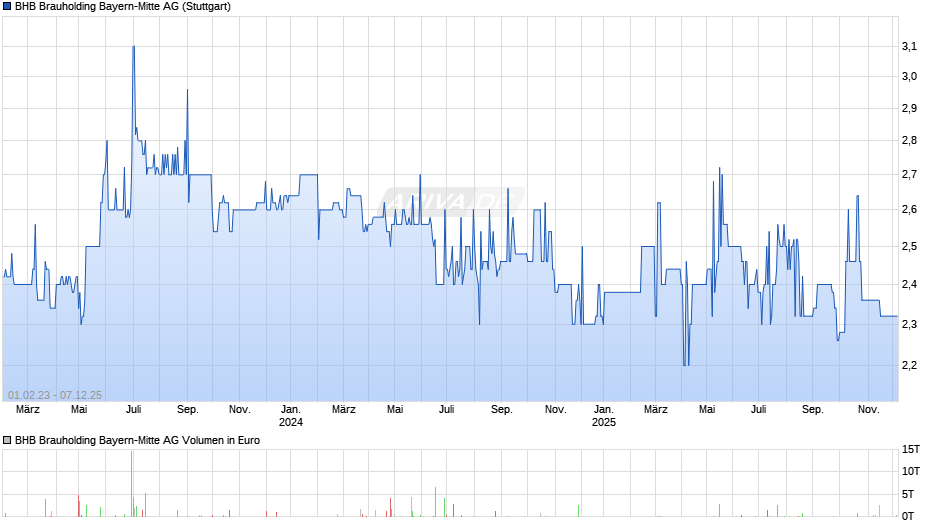Click the volume axis label '5T'
This screenshot has height=526, width=940.
908,494
